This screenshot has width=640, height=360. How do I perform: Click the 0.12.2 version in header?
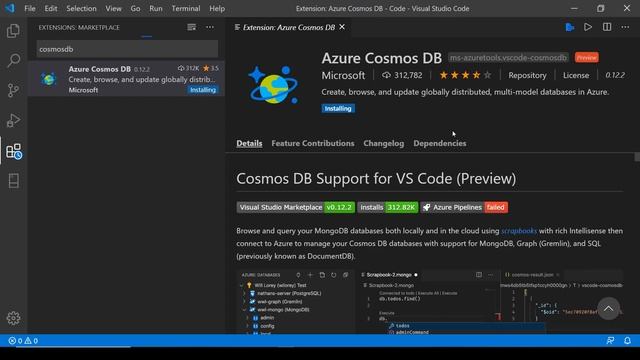(615, 76)
